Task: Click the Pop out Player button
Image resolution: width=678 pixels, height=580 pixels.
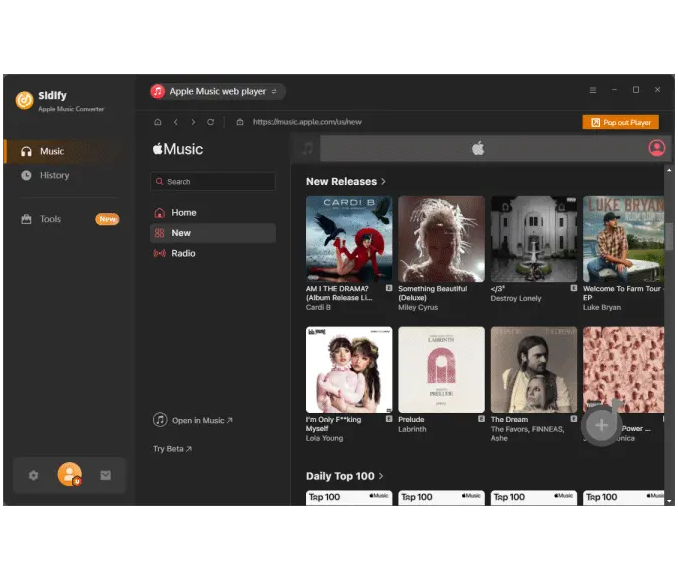Action: click(x=620, y=122)
